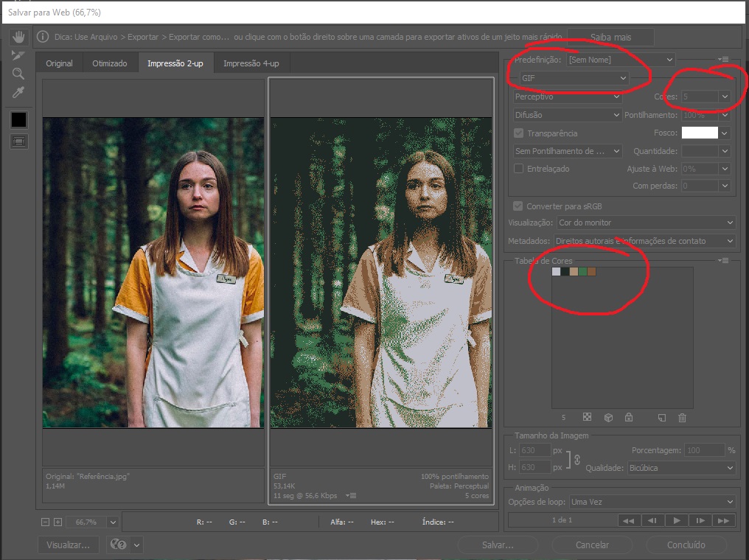Screen dimensions: 749x560
Task: Click the Salvar button
Action: tap(498, 545)
